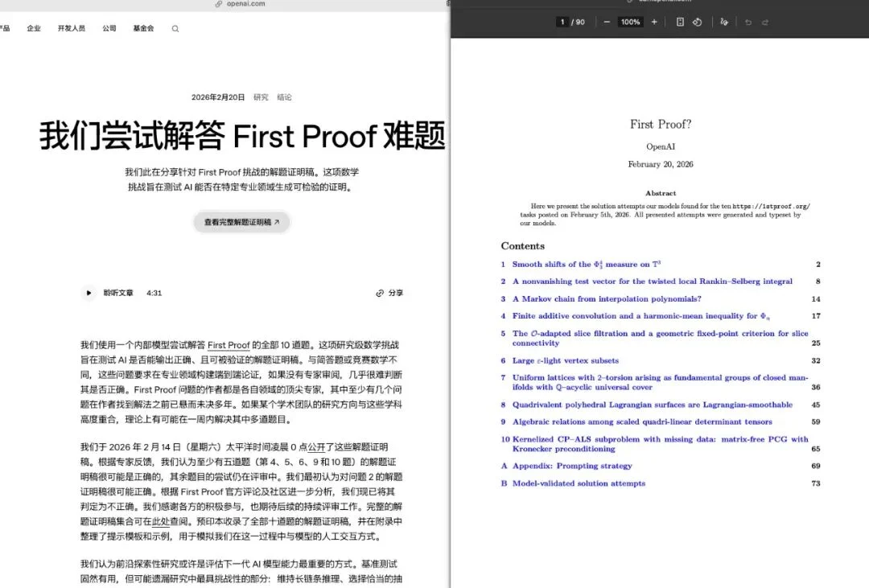Open the First Proof hyperlink in article
Image resolution: width=869 pixels, height=588 pixels.
coord(229,345)
